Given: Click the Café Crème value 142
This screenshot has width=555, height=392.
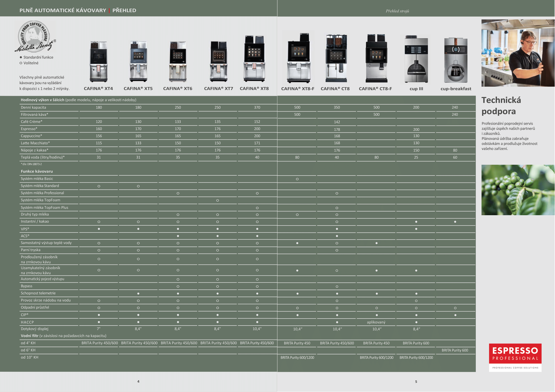Looking at the screenshot, I should (x=337, y=122).
